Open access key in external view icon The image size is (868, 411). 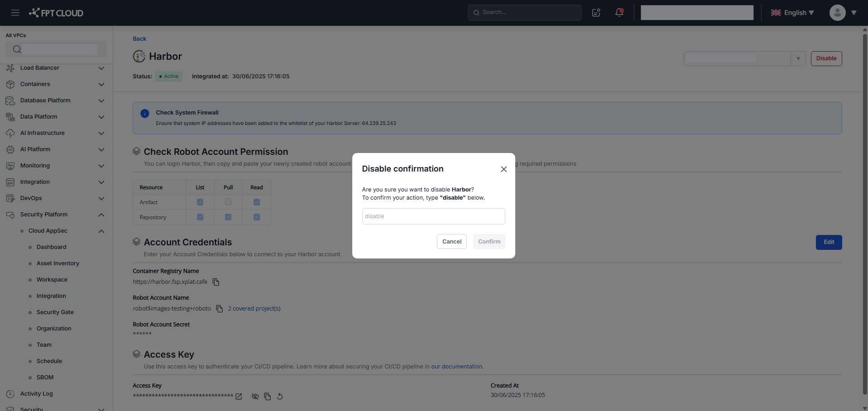[x=239, y=397]
